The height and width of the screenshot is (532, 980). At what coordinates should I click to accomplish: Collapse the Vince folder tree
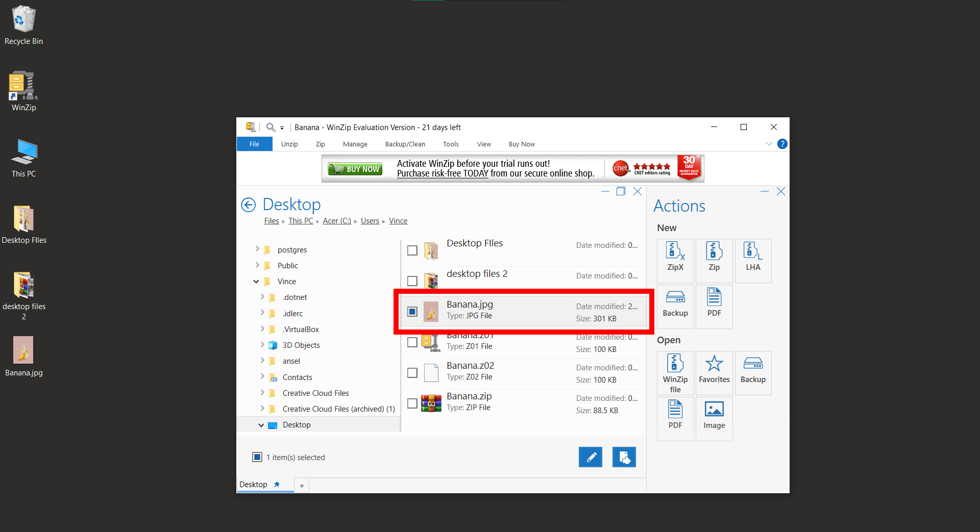(x=256, y=281)
